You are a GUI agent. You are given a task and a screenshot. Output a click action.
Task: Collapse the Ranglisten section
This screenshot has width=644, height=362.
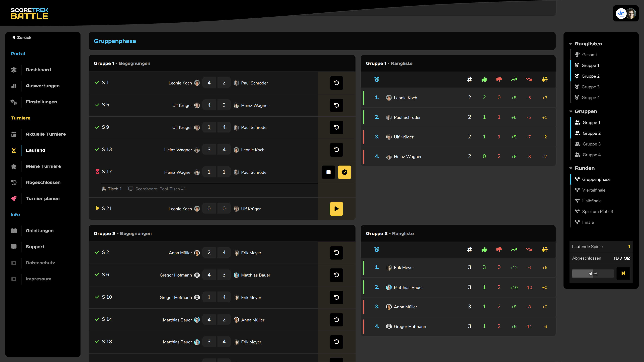(x=571, y=43)
